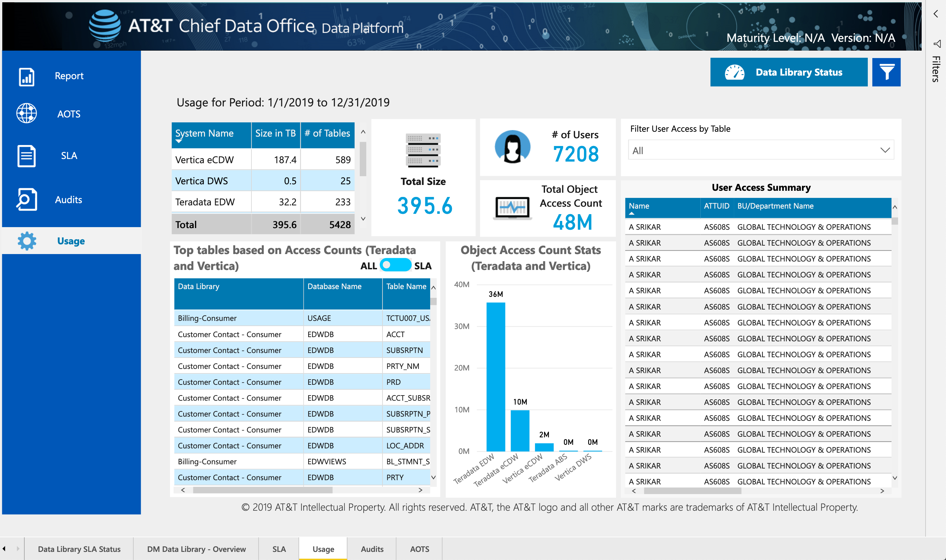The width and height of the screenshot is (946, 560).
Task: Open Filter User Access by Table dropdown
Action: [x=760, y=150]
